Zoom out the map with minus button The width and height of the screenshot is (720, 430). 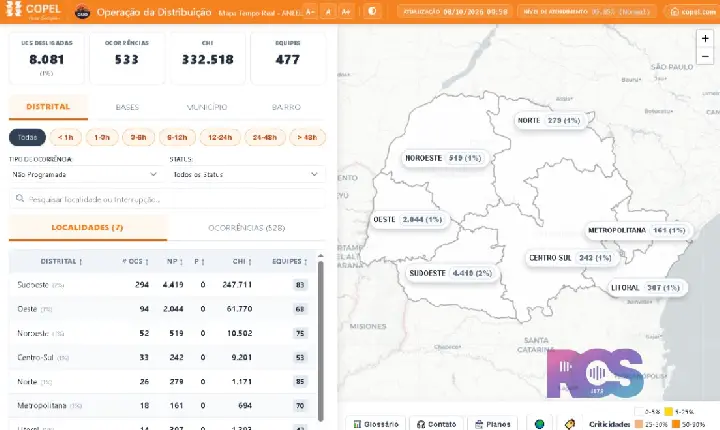pos(705,56)
